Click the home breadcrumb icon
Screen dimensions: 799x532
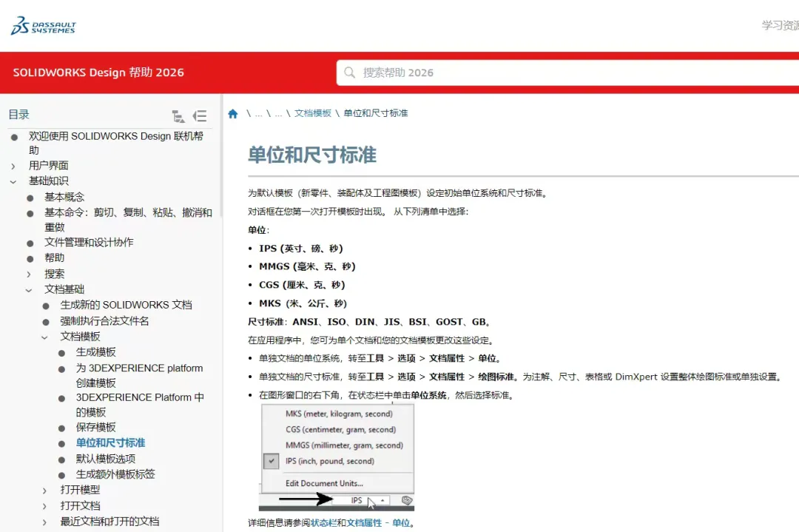pos(233,113)
